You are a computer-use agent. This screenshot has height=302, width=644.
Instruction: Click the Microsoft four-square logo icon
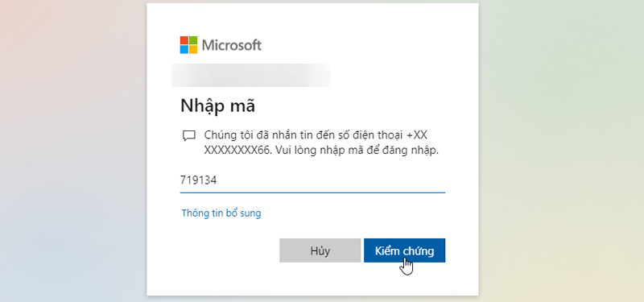click(188, 45)
